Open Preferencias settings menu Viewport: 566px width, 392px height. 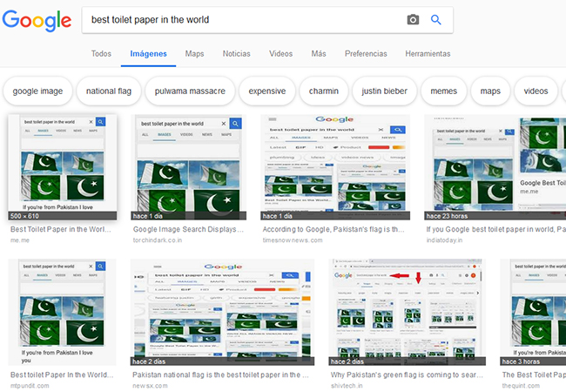click(x=366, y=54)
